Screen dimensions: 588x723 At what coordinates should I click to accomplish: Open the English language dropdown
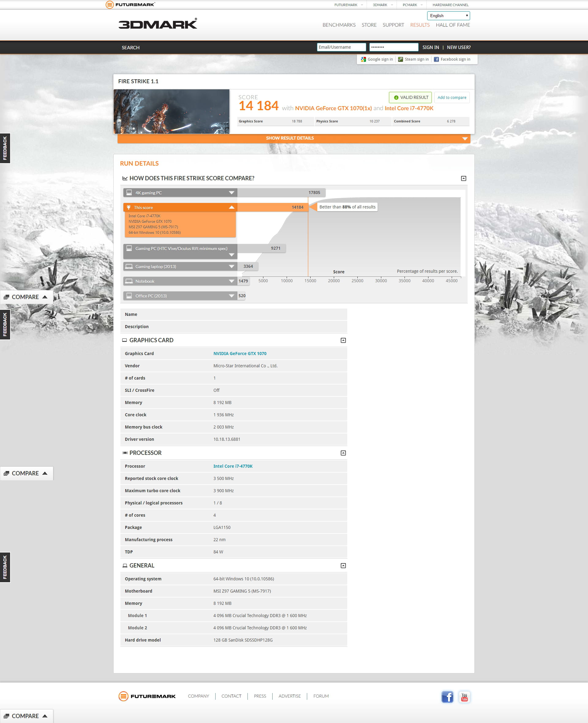[448, 16]
